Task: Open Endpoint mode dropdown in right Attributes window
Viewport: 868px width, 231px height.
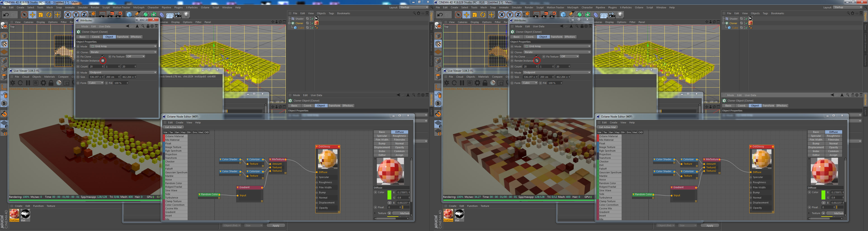Action: click(x=557, y=72)
